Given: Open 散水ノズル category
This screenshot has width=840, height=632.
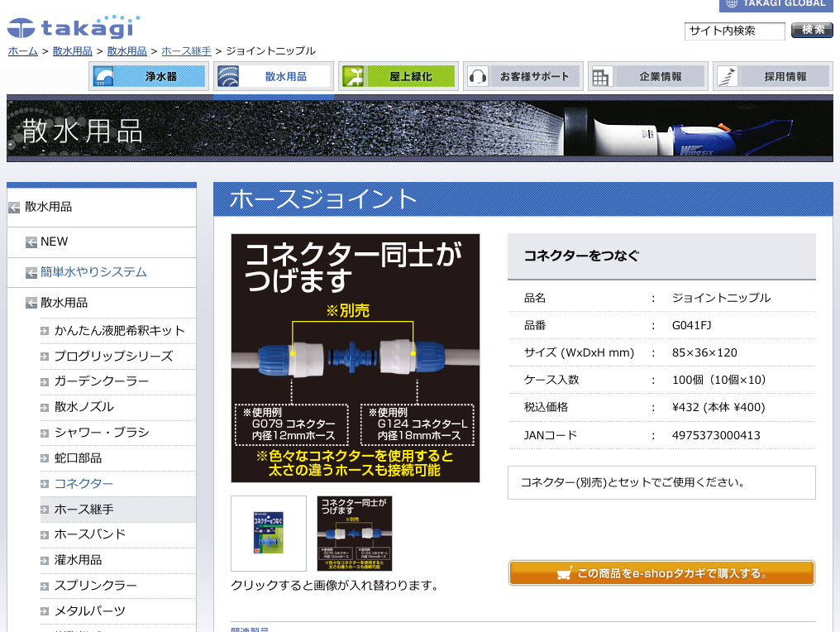Looking at the screenshot, I should [x=84, y=407].
